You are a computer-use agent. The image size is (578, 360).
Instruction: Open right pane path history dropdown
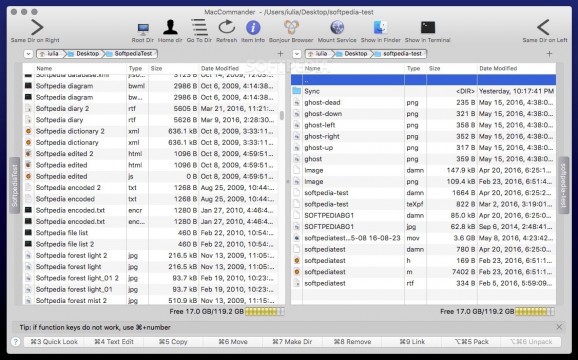tap(297, 54)
